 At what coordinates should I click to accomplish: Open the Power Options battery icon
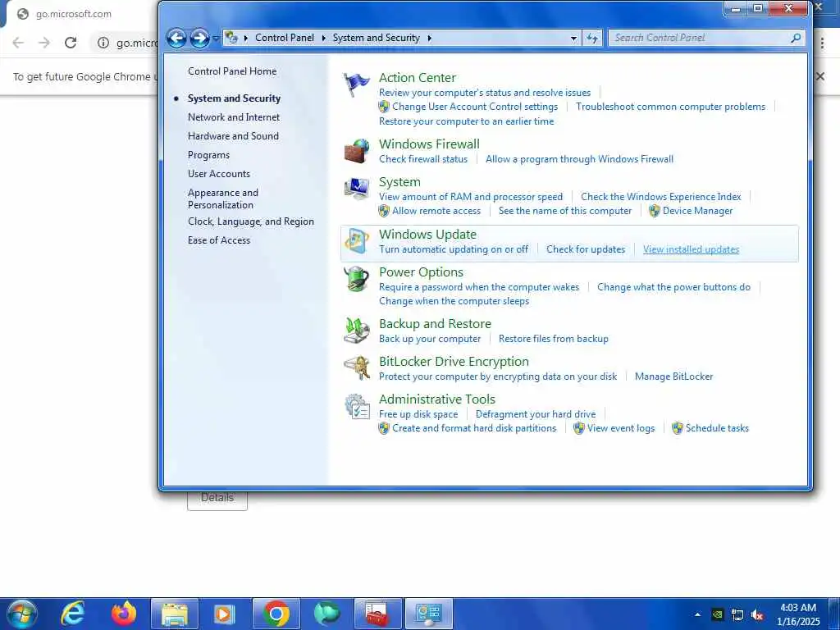[356, 279]
